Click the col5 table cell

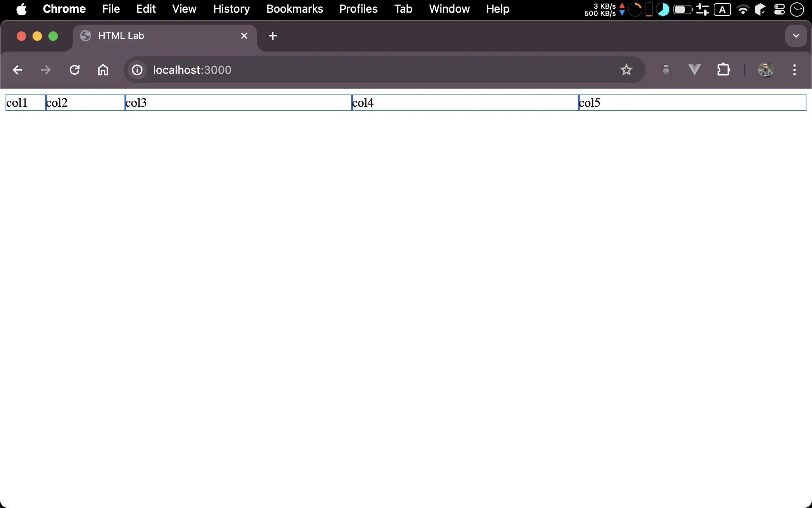(692, 103)
